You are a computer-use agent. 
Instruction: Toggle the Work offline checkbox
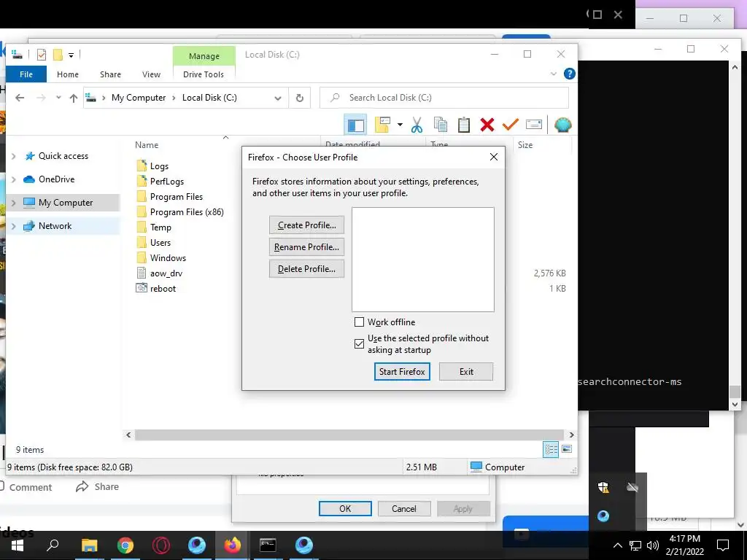pos(359,322)
